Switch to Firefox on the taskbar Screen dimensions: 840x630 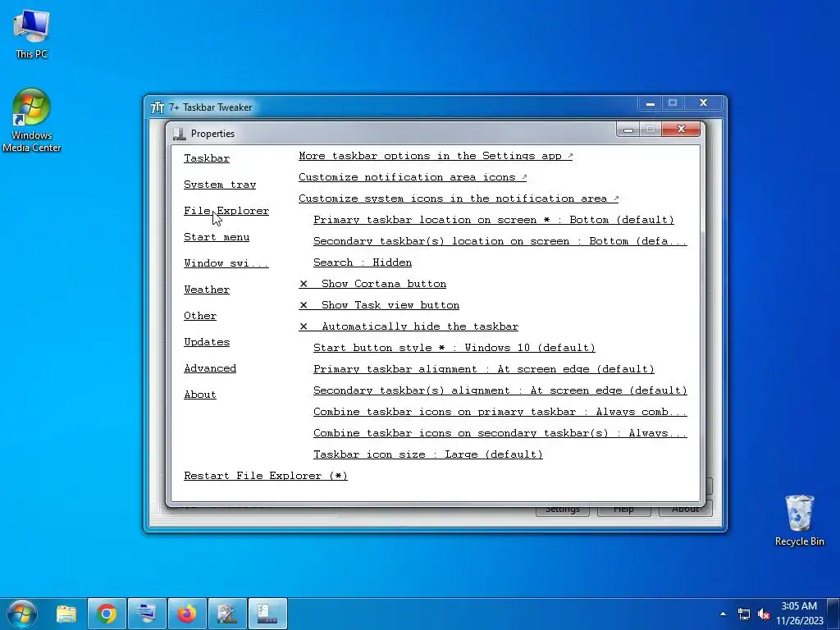point(187,614)
